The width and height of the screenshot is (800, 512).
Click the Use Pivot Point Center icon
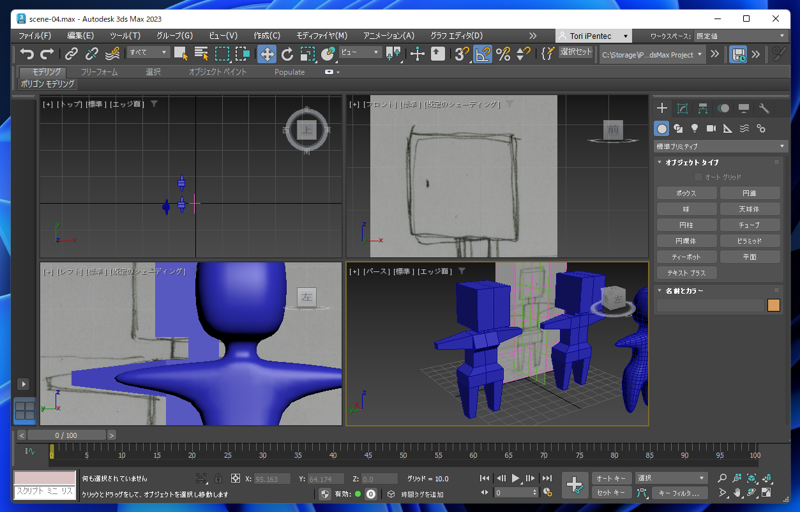(x=393, y=54)
